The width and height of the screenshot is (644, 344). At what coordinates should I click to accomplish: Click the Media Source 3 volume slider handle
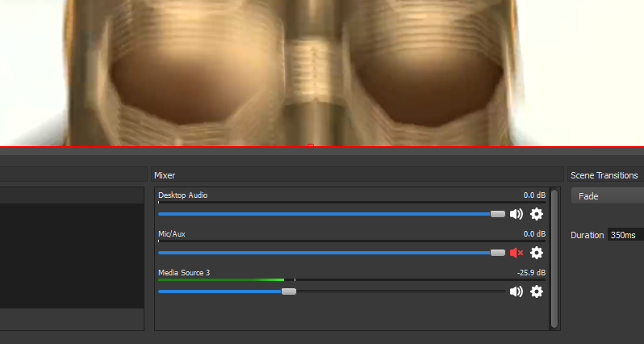289,292
